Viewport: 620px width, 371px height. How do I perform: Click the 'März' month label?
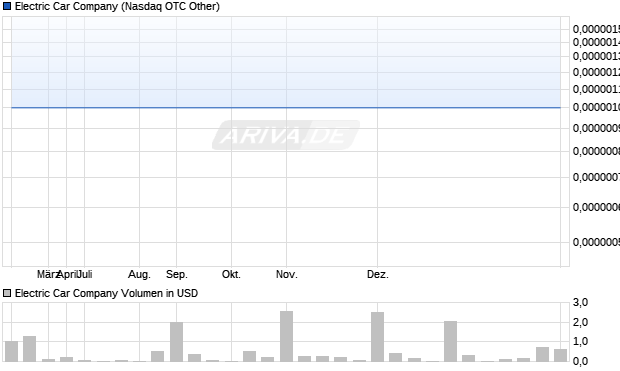coord(47,274)
